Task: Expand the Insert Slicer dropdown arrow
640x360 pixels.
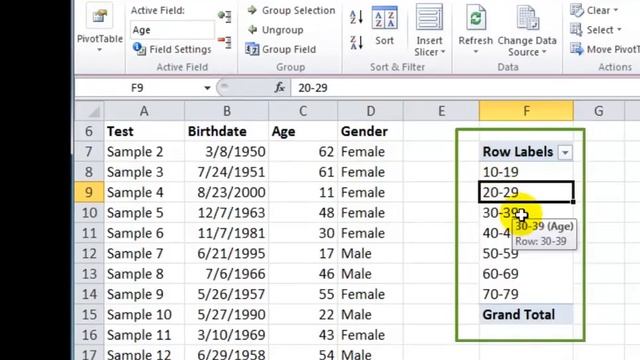Action: 443,52
